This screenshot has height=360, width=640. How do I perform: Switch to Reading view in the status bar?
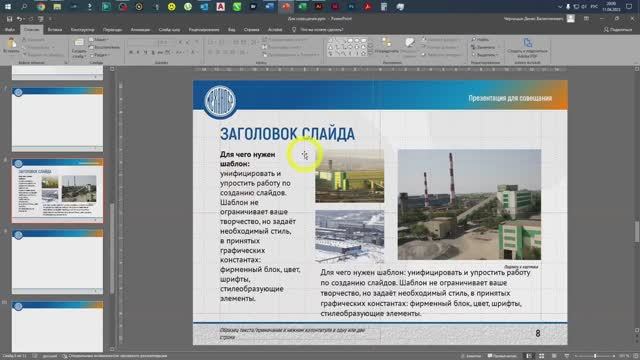tap(554, 356)
